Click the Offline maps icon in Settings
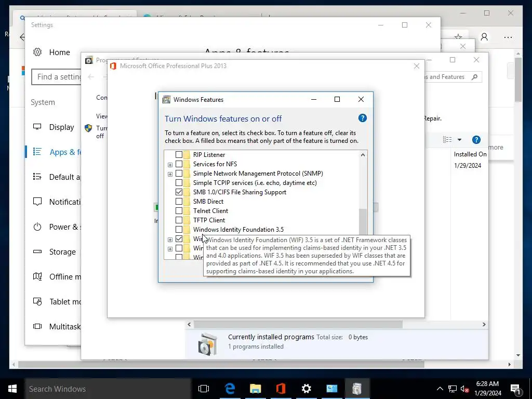The image size is (532, 399). click(37, 276)
